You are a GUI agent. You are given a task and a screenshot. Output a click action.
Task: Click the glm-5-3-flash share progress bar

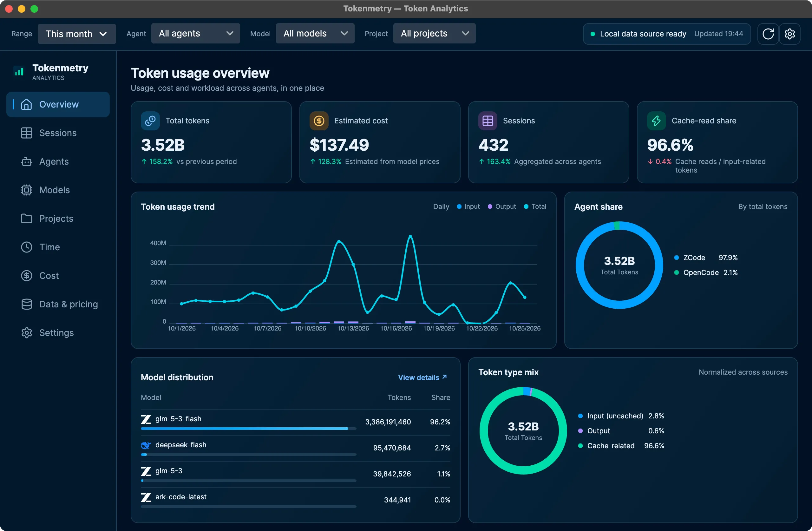tap(248, 429)
